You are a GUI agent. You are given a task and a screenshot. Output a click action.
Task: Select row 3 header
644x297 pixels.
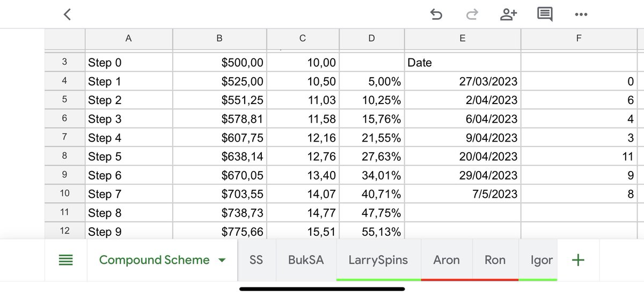(64, 62)
